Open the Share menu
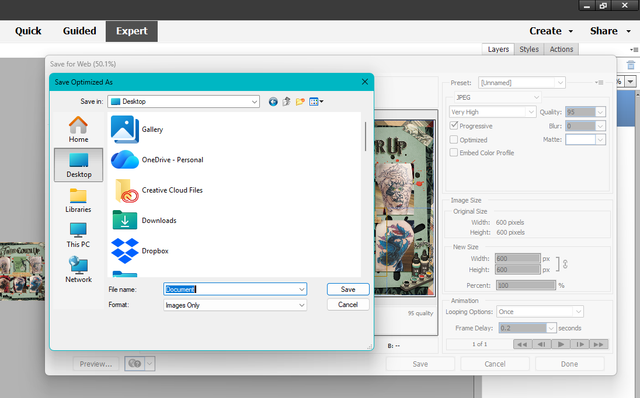This screenshot has height=398, width=640. tap(610, 31)
